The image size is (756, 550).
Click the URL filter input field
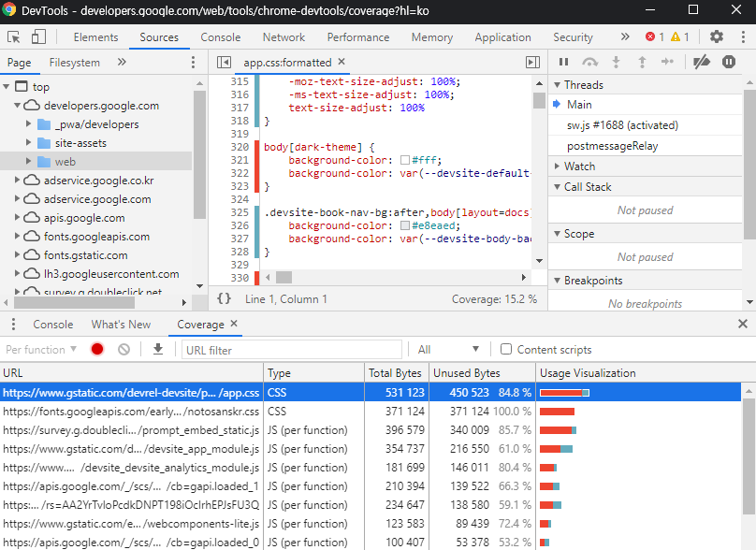292,350
